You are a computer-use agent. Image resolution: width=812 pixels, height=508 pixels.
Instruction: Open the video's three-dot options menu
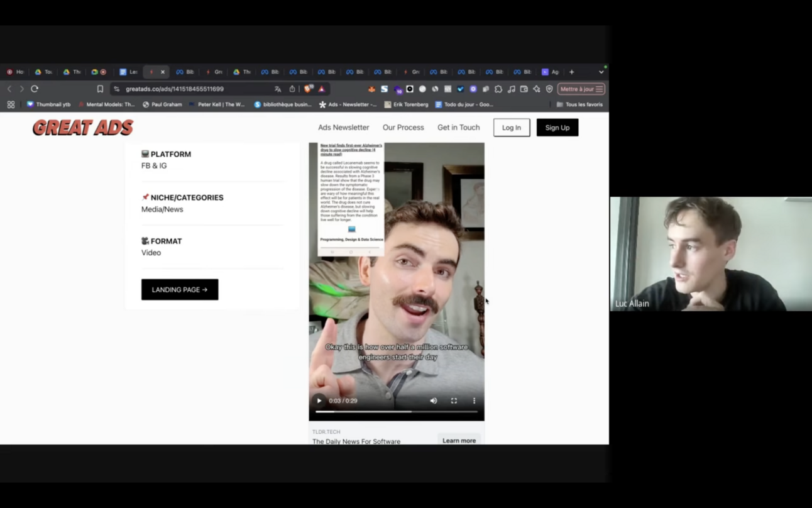(474, 400)
